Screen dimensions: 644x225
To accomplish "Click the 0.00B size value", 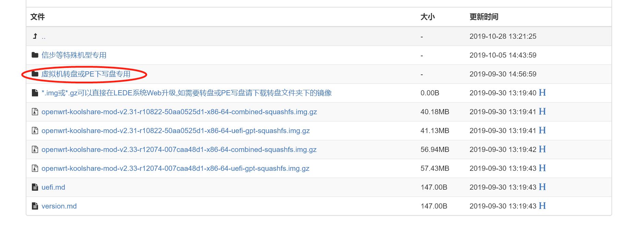I will [x=430, y=93].
